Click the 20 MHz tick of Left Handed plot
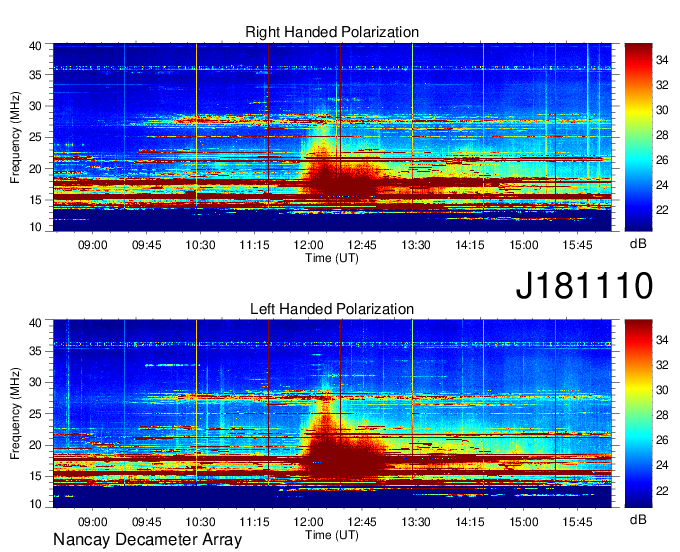This screenshot has height=552, width=680. point(35,445)
